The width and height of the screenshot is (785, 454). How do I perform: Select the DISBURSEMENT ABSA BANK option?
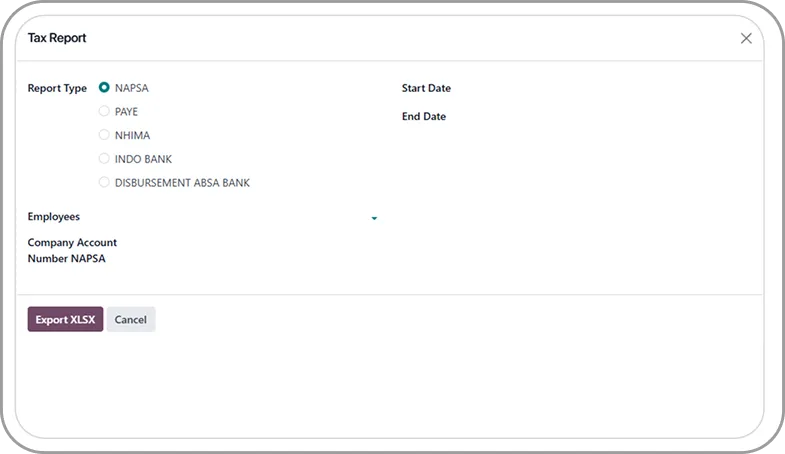104,183
